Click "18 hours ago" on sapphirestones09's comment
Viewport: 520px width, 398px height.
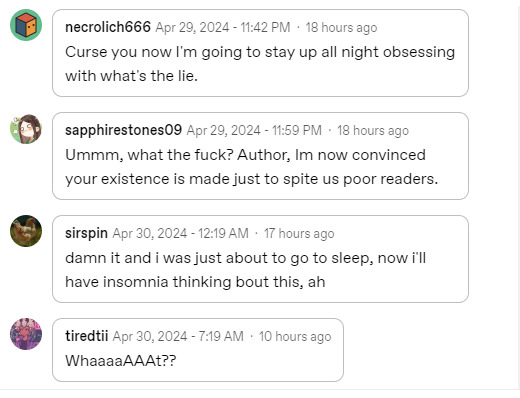(373, 130)
